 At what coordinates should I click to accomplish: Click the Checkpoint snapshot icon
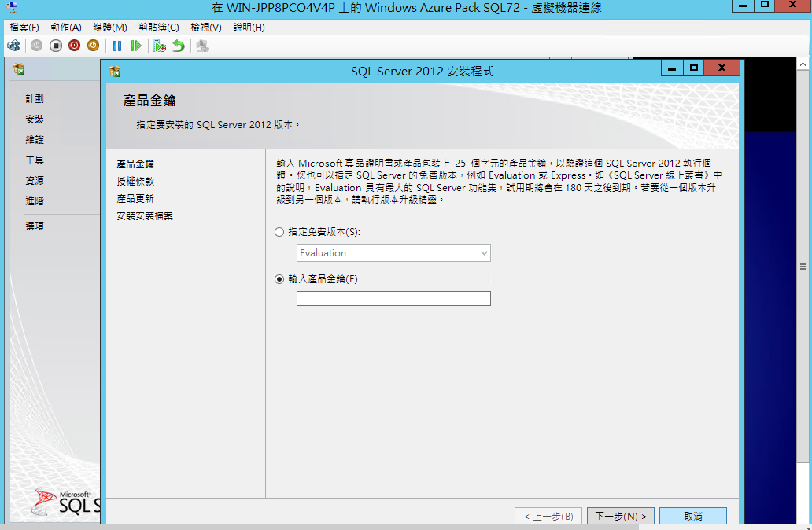(160, 46)
